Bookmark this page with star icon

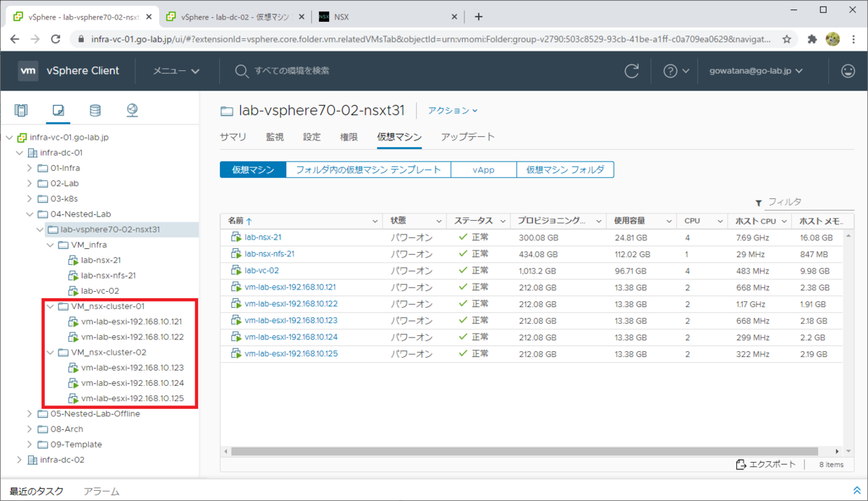pos(787,40)
